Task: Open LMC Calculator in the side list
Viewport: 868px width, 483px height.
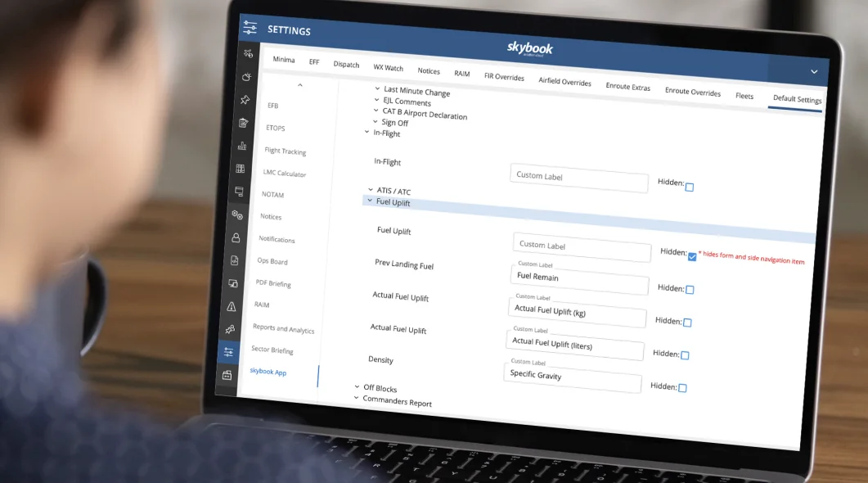Action: [284, 173]
